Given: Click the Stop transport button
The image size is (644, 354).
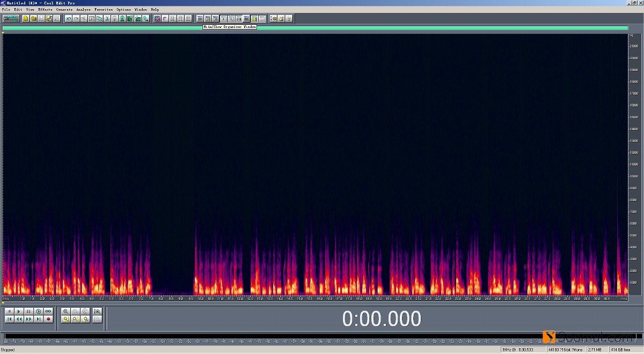Looking at the screenshot, I should point(9,312).
